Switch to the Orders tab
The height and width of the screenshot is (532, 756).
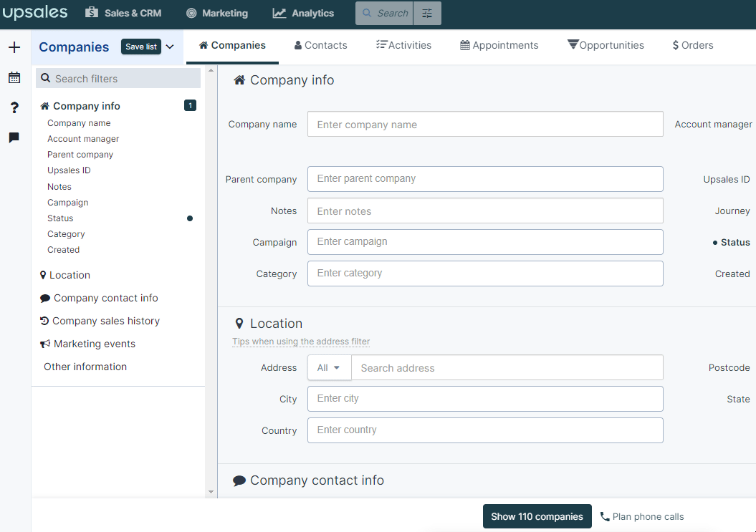click(693, 45)
